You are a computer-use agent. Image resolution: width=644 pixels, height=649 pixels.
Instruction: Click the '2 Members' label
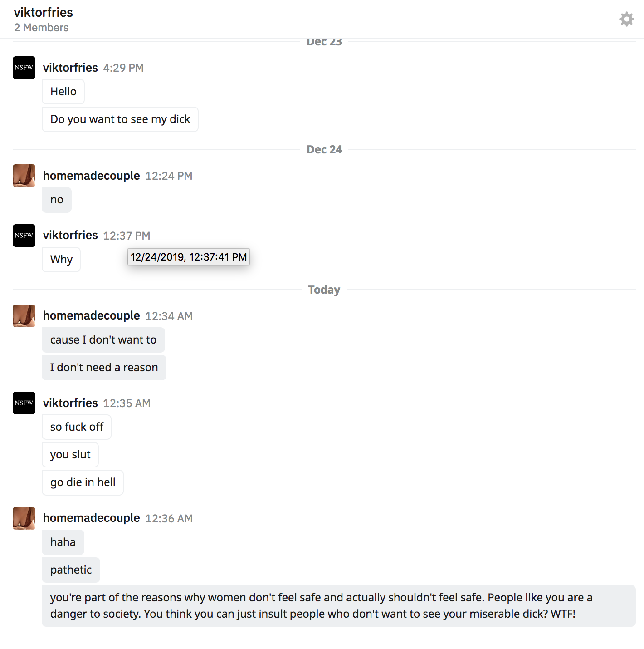tap(41, 28)
